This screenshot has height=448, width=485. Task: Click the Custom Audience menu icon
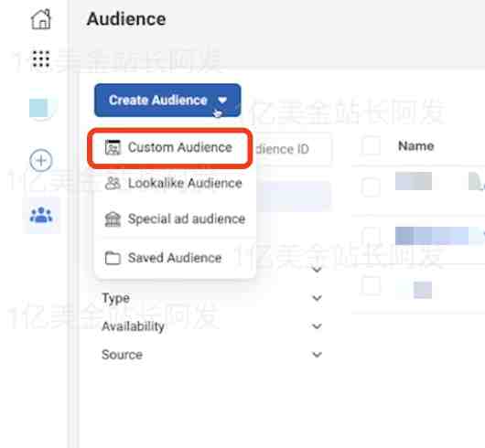pyautogui.click(x=113, y=147)
